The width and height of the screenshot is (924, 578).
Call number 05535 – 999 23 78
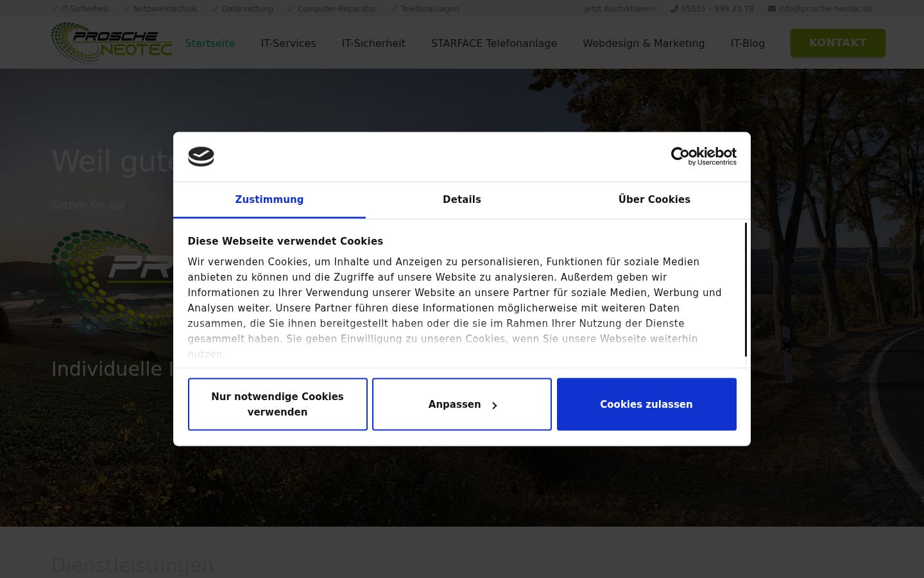717,9
